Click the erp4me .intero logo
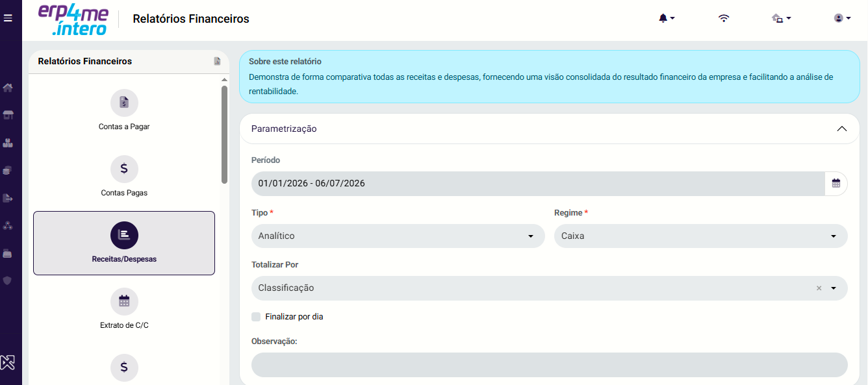Viewport: 868px width, 385px height. [x=73, y=19]
